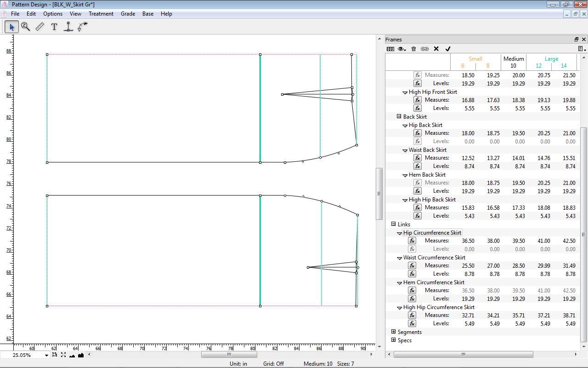Collapse the Back Skirt group
The width and height of the screenshot is (588, 368).
pos(399,116)
